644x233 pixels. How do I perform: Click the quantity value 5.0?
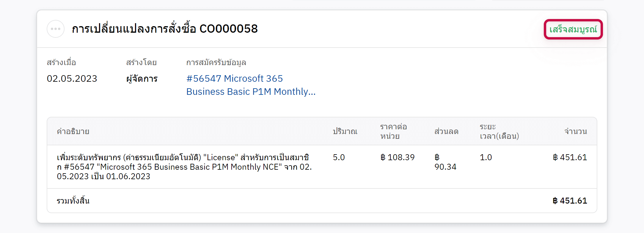[339, 157]
